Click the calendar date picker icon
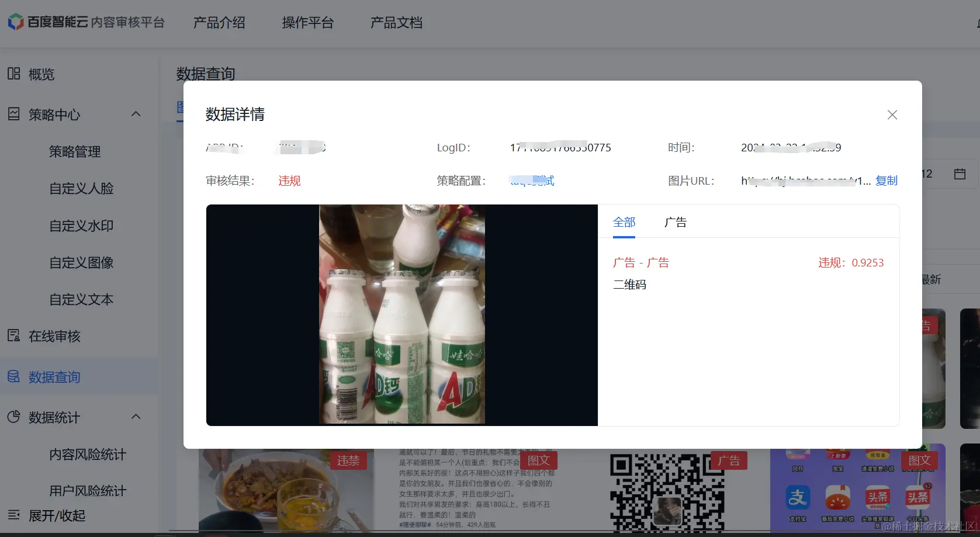The width and height of the screenshot is (980, 537). coord(960,174)
